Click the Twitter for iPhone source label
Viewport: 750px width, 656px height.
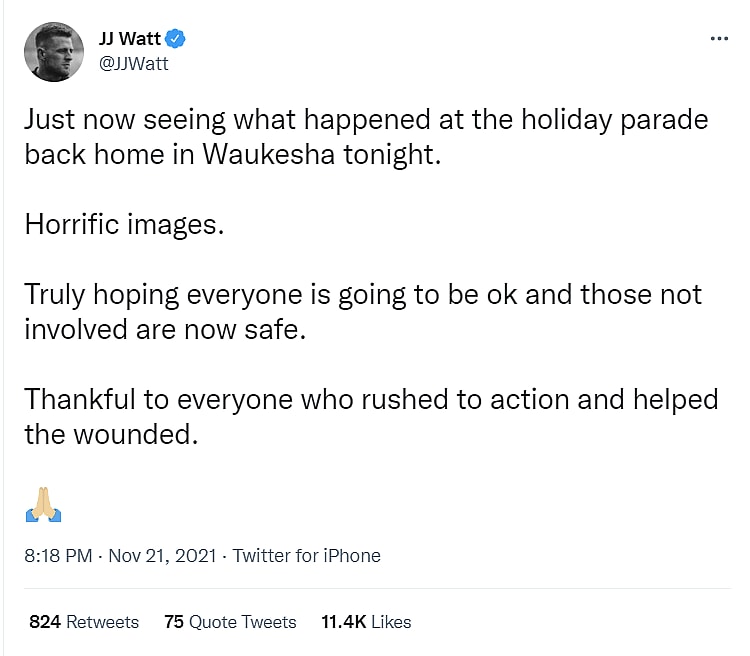coord(307,556)
